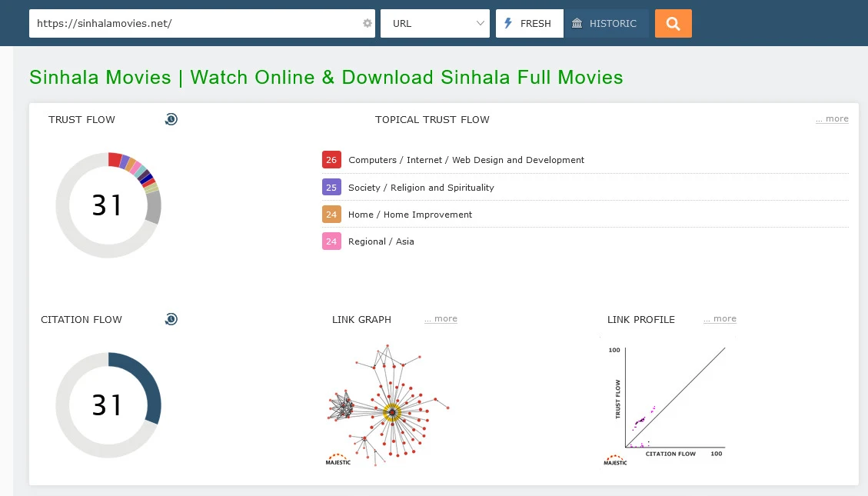Expand Topical Trust Flow more link
This screenshot has height=496, width=868.
click(x=832, y=119)
